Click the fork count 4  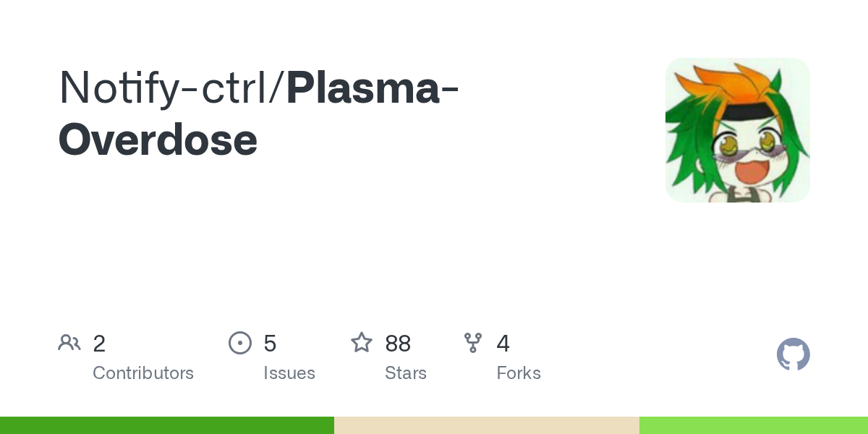[x=503, y=344]
